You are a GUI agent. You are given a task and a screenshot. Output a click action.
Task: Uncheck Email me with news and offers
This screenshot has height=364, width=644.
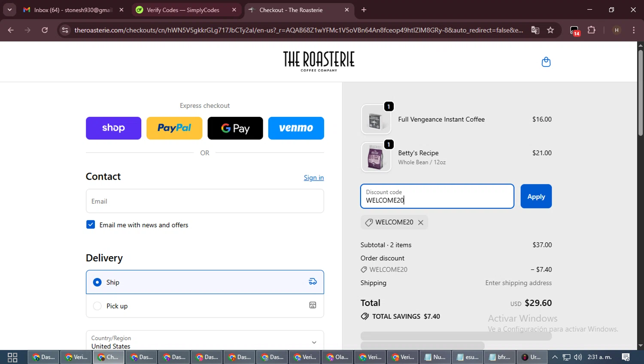tap(91, 225)
